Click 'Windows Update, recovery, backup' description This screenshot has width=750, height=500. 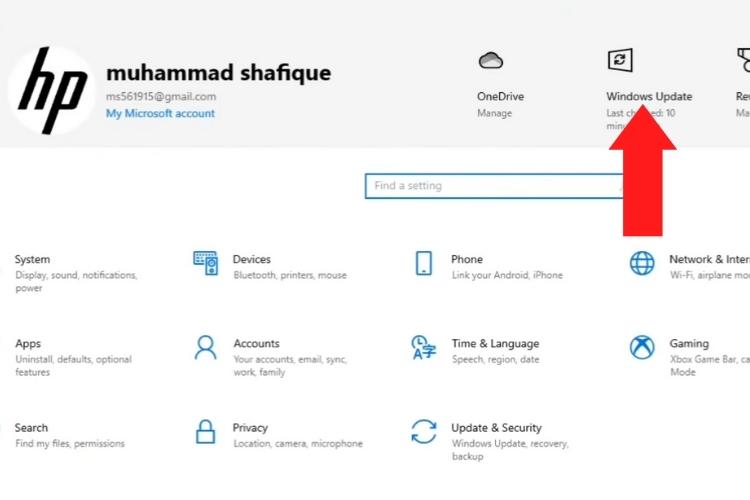coord(510,450)
